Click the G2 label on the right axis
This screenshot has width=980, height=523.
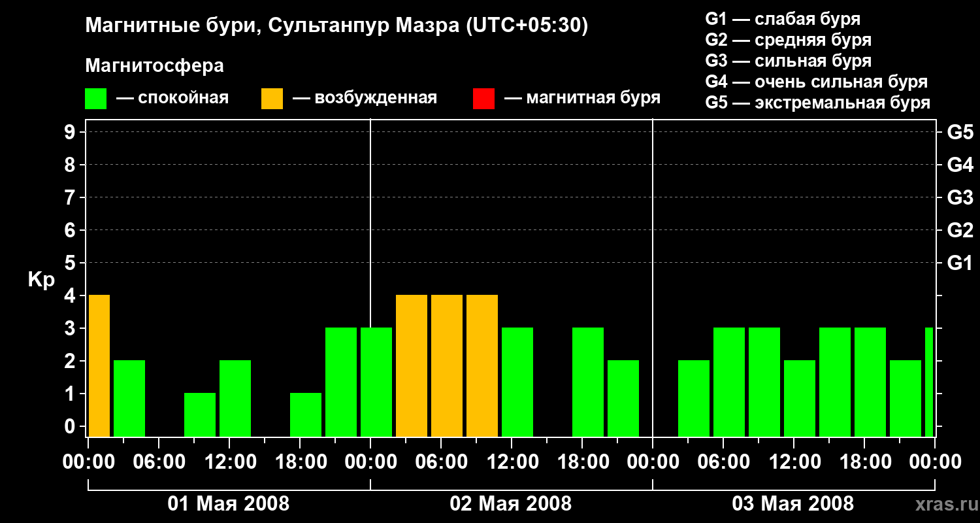pyautogui.click(x=960, y=230)
